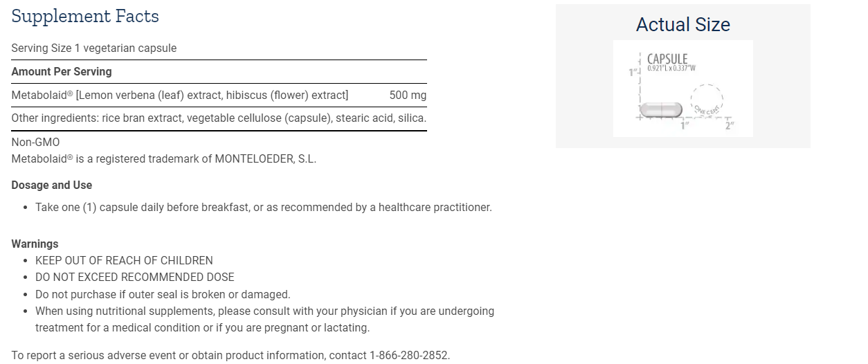The image size is (868, 364).
Task: Click the Metabolaid ingredient row text
Action: pyautogui.click(x=180, y=95)
